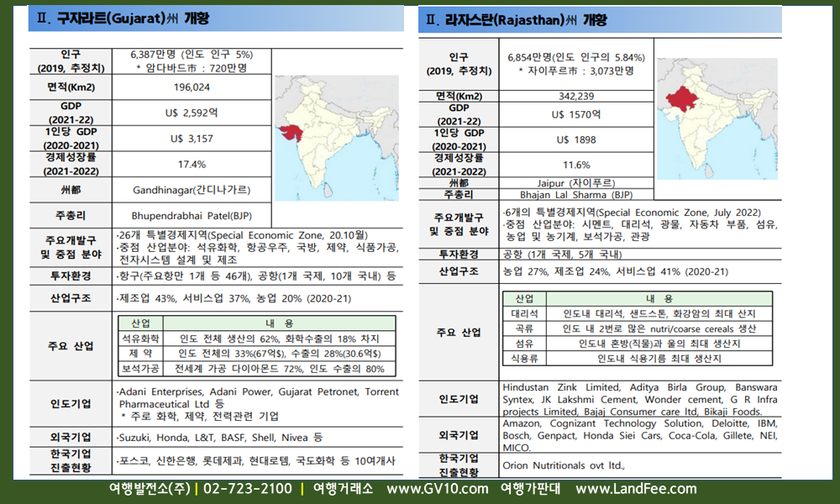Click 'Suzuki, Honda, L&T, BASF, Shell, Nivea' row
Viewport: 840px width, 504px height.
click(x=219, y=438)
